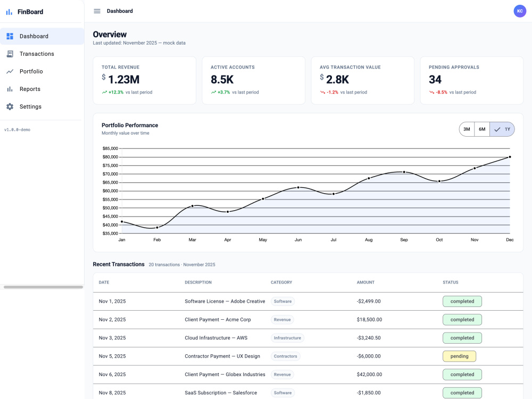Click the Active Accounts upward trend arrow
The image size is (532, 399).
tap(213, 92)
